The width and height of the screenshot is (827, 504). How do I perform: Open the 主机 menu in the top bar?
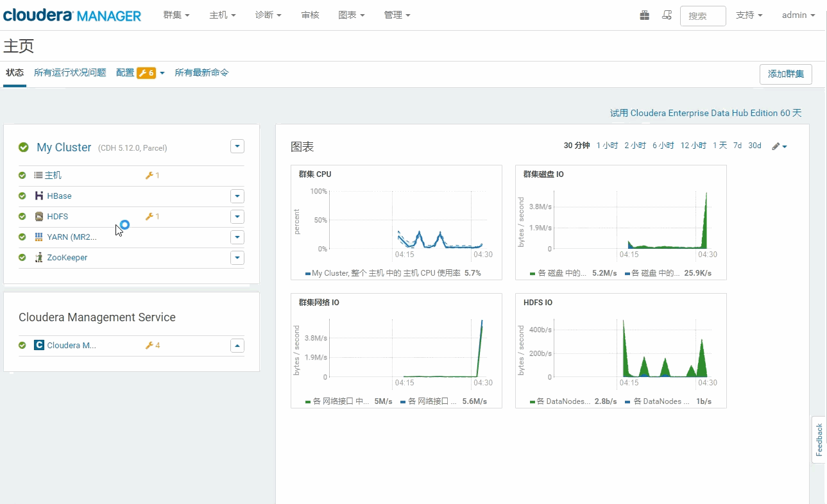[x=223, y=15]
